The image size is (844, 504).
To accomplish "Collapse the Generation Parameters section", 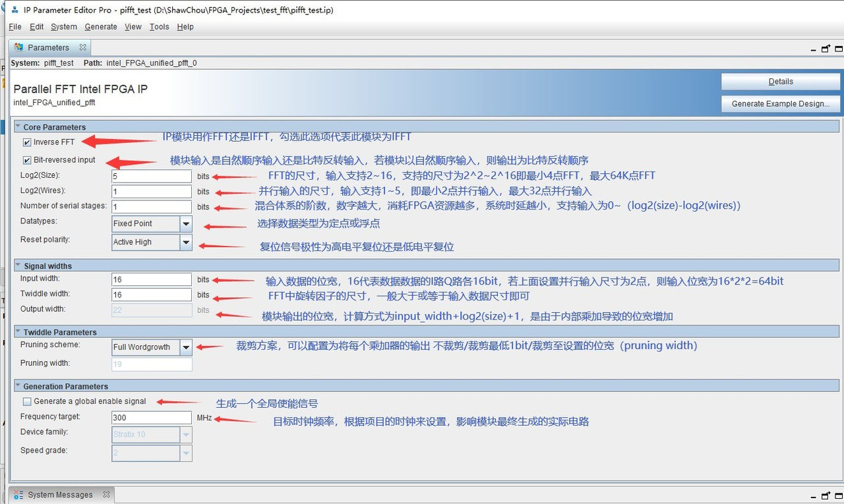I will [x=18, y=387].
